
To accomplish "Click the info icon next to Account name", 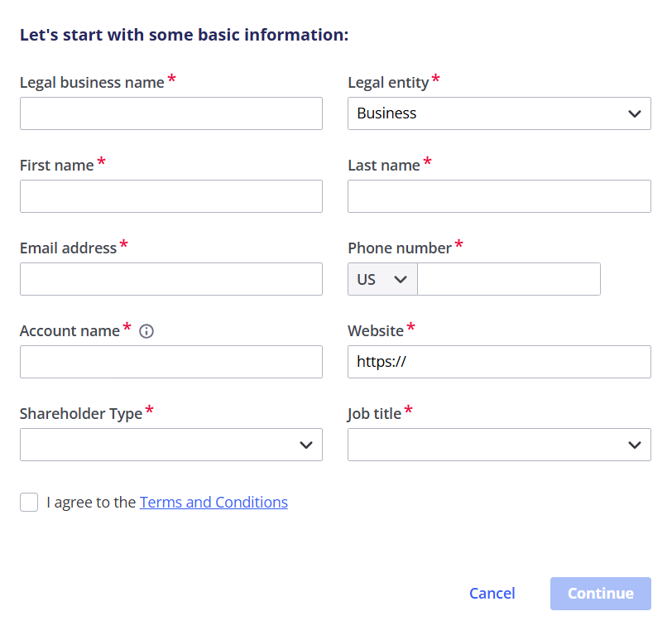I will coord(146,331).
